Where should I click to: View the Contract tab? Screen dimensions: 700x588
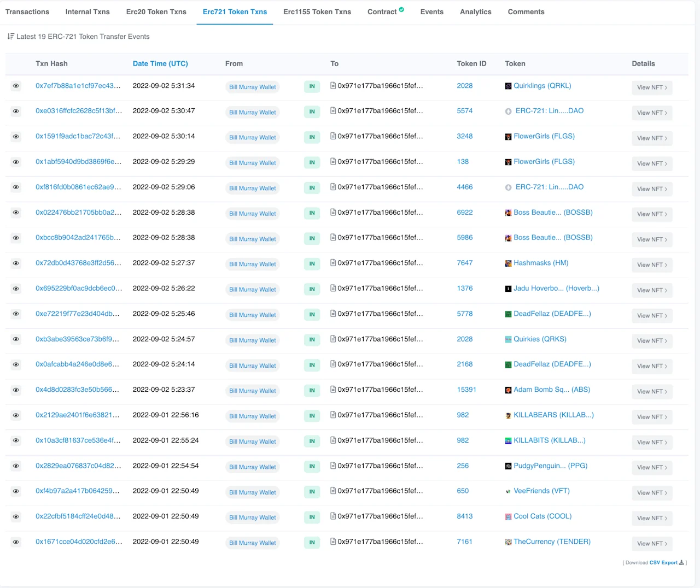point(386,11)
